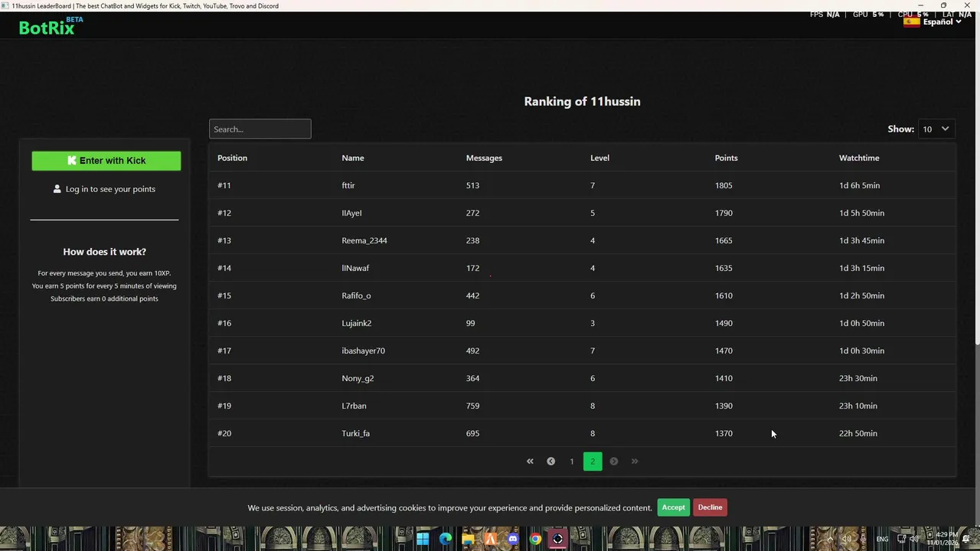
Task: Click the Log in to see your points link
Action: tap(110, 189)
